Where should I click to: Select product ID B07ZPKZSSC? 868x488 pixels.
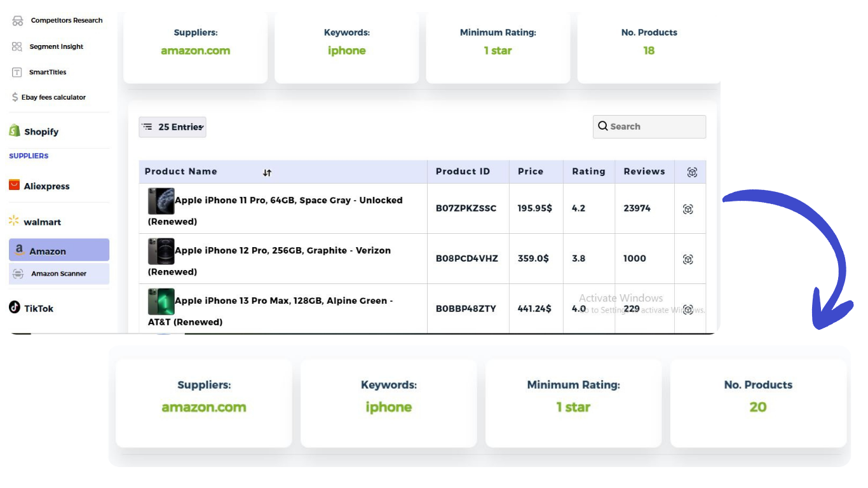pos(466,208)
